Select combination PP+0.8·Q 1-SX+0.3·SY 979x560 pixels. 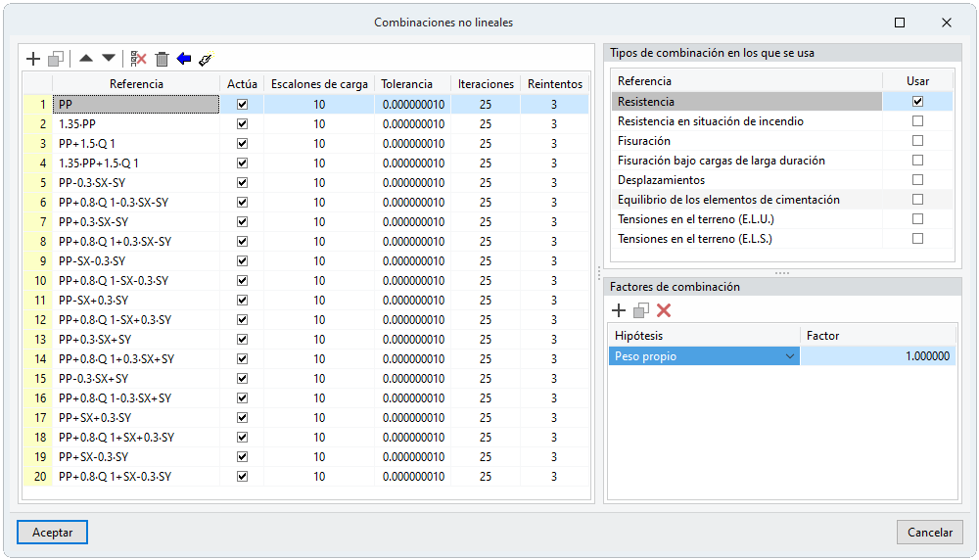point(136,319)
